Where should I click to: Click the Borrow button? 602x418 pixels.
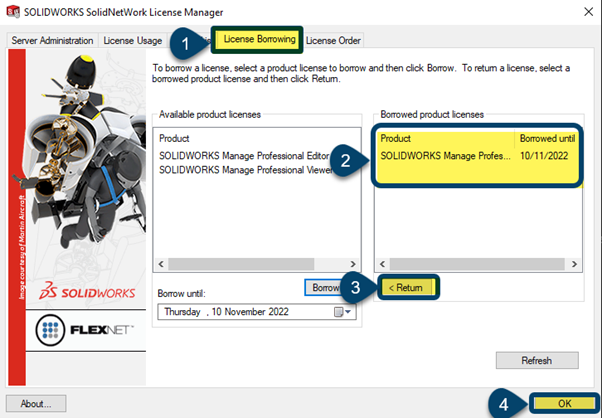[x=324, y=287]
